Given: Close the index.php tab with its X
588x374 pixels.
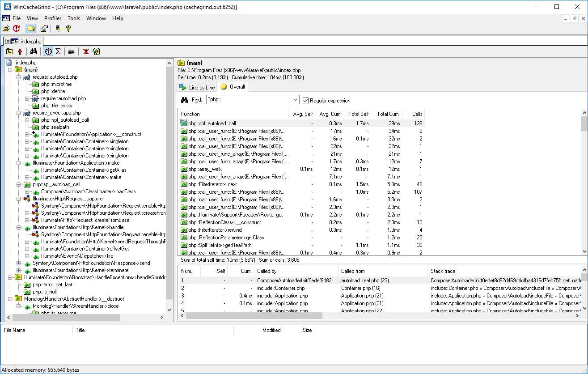Looking at the screenshot, I should [8, 41].
